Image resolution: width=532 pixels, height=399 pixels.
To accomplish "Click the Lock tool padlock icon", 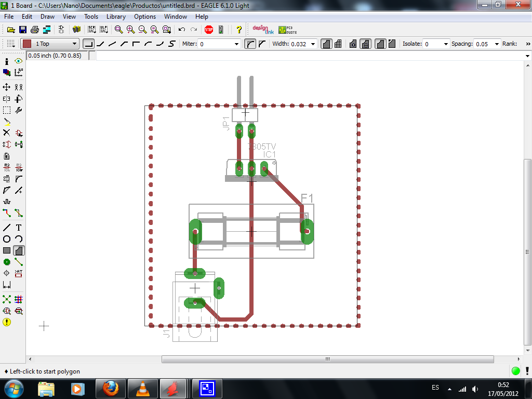I will [6, 156].
